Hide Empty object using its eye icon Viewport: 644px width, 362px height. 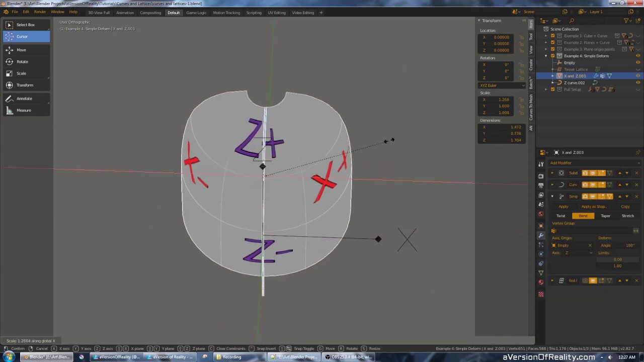click(638, 62)
